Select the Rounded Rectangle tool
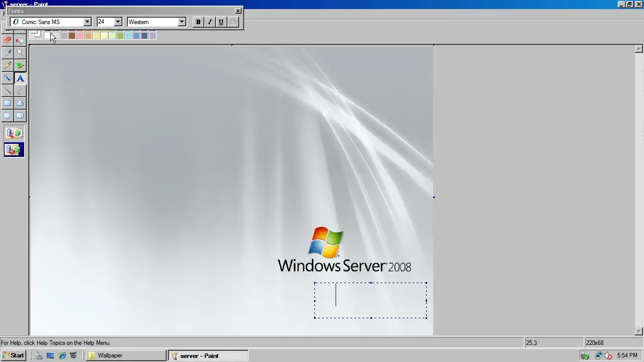The height and width of the screenshot is (362, 644). pyautogui.click(x=20, y=116)
